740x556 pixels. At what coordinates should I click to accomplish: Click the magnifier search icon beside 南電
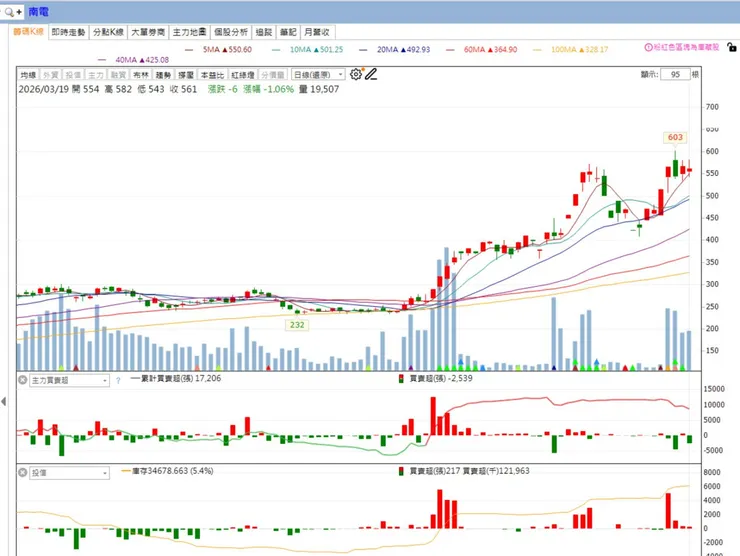(9, 12)
